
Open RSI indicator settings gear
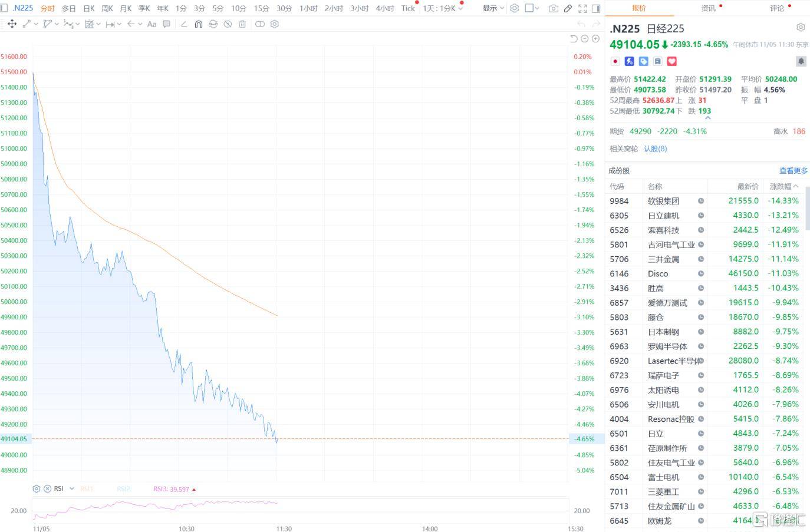37,488
